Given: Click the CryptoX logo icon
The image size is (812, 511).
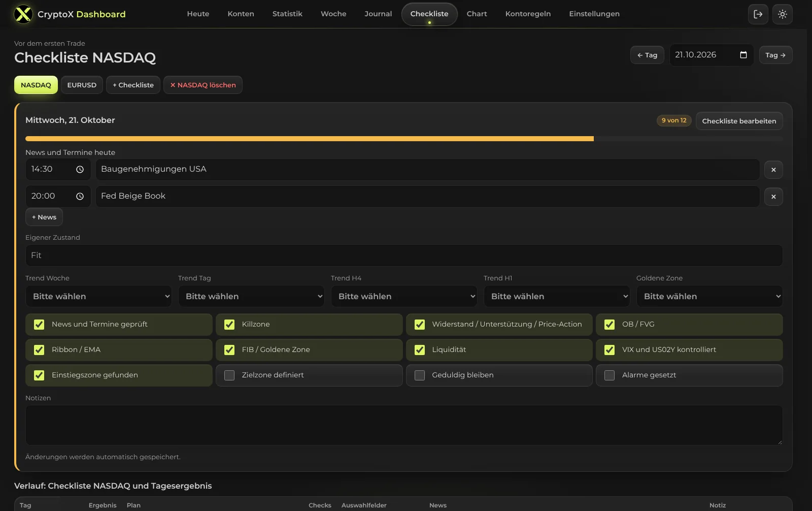Looking at the screenshot, I should click(x=23, y=14).
